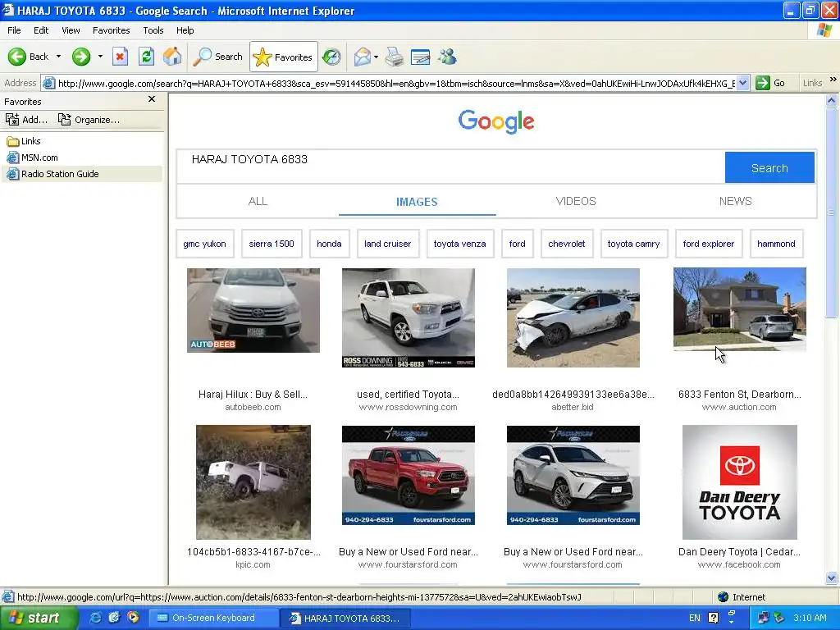
Task: Select the toyota camry suggestion chip
Action: 634,244
